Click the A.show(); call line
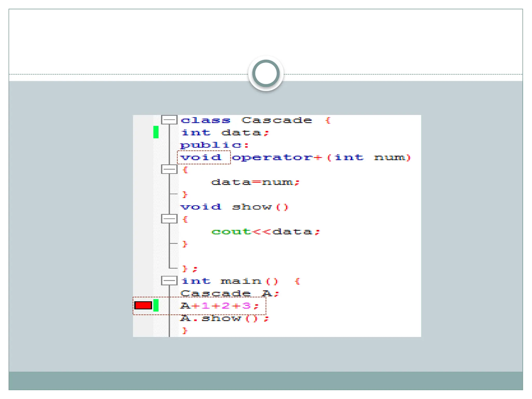Viewport: 532px width, 399px height. [224, 318]
